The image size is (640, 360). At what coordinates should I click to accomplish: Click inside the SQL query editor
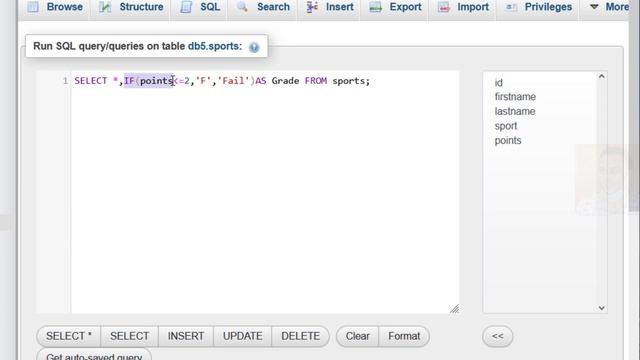tap(265, 192)
